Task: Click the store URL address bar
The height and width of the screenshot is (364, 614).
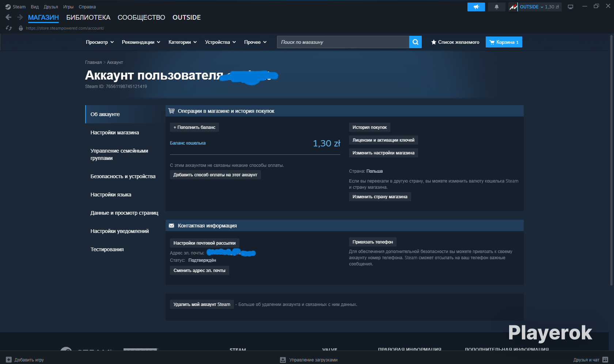Action: tap(65, 28)
